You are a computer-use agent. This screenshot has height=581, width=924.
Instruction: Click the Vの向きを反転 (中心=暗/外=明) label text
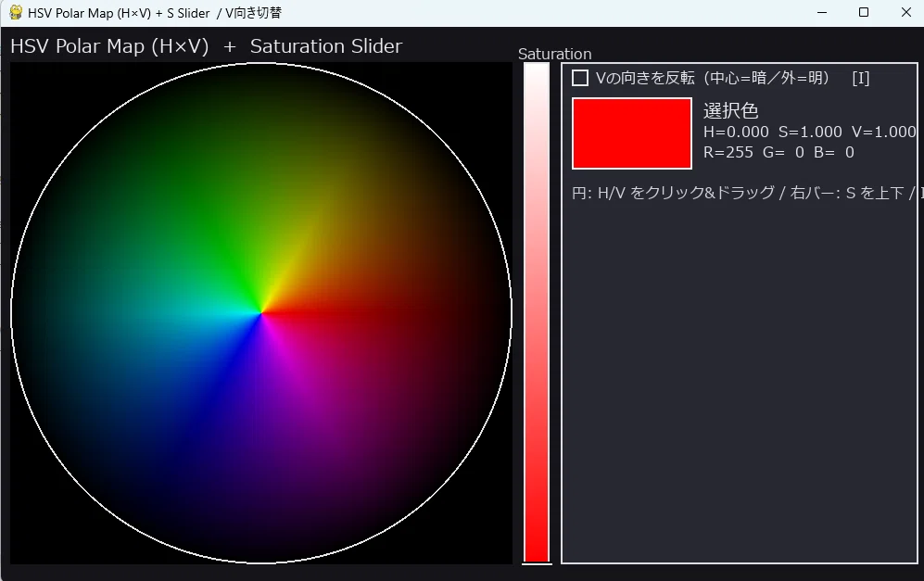pyautogui.click(x=713, y=78)
